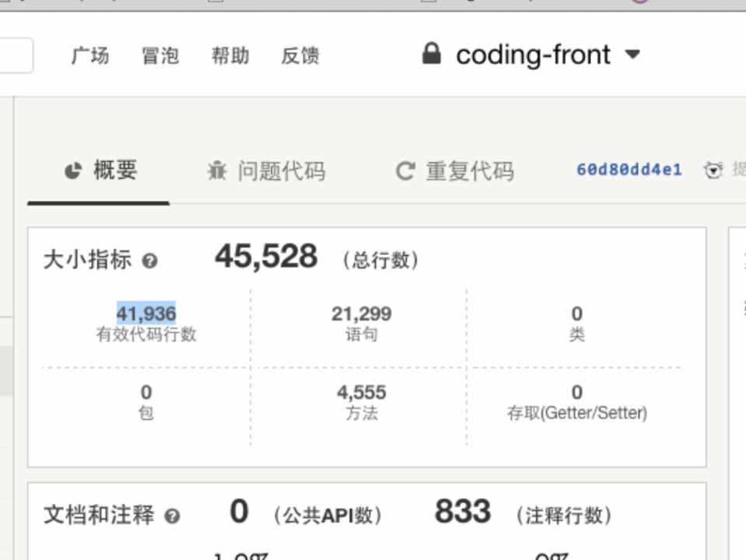Click the lock icon beside coding-front
Screen dimensions: 746x560
pyautogui.click(x=431, y=54)
